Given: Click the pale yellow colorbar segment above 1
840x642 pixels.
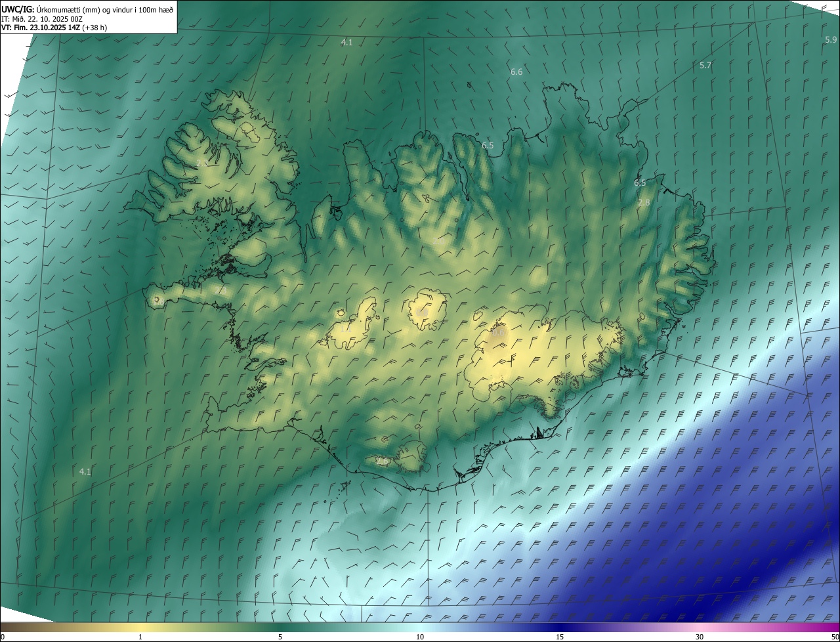Looking at the screenshot, I should coord(140,626).
